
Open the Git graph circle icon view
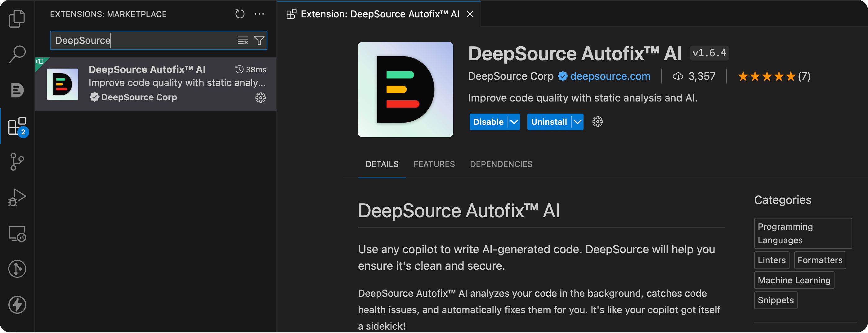pyautogui.click(x=17, y=269)
